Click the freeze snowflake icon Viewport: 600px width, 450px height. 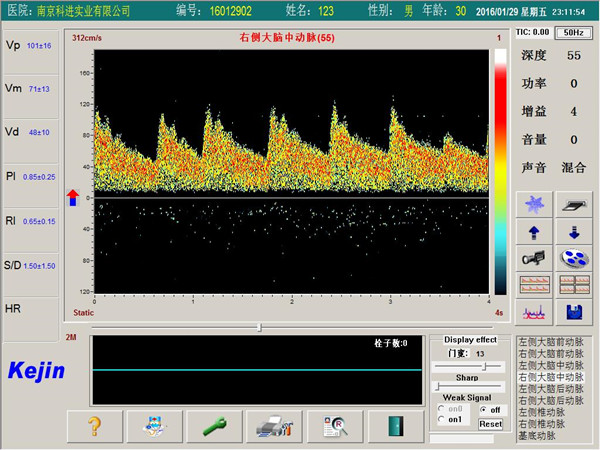[x=532, y=204]
